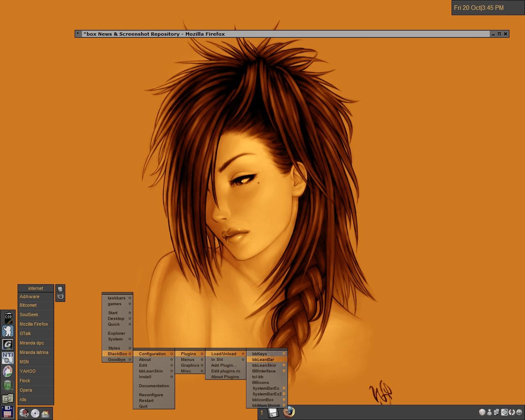Launch the Picasa pinwheel icon

pos(8,372)
